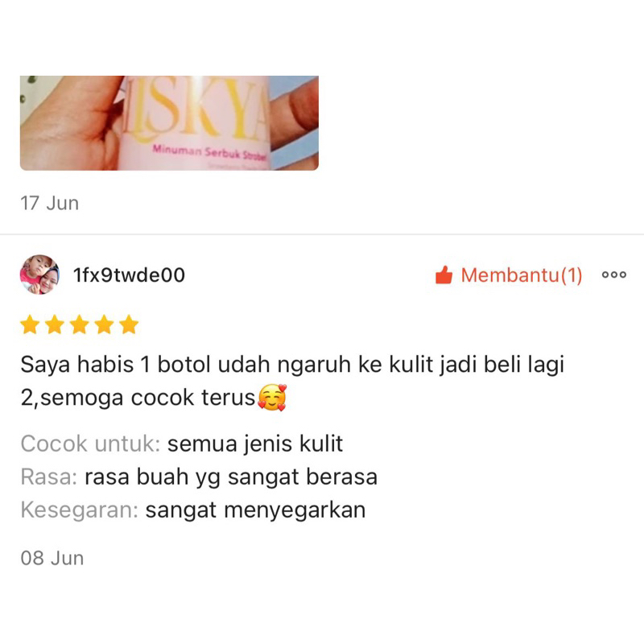
Task: Open the three-dot more options menu
Action: (613, 275)
